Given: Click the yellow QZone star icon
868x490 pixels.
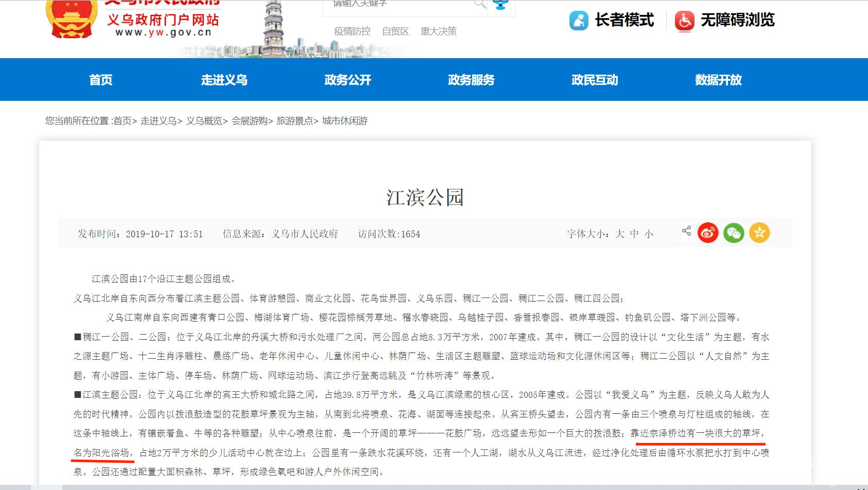Looking at the screenshot, I should pos(759,233).
